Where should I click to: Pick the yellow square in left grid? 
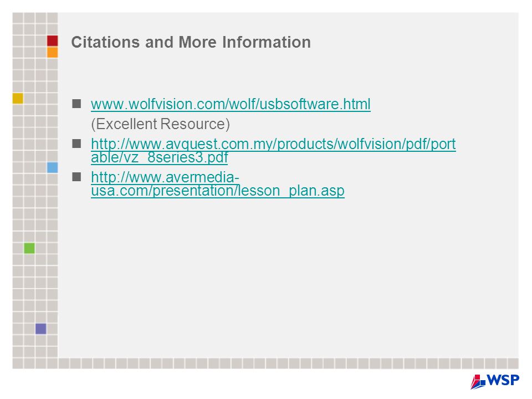18,99
